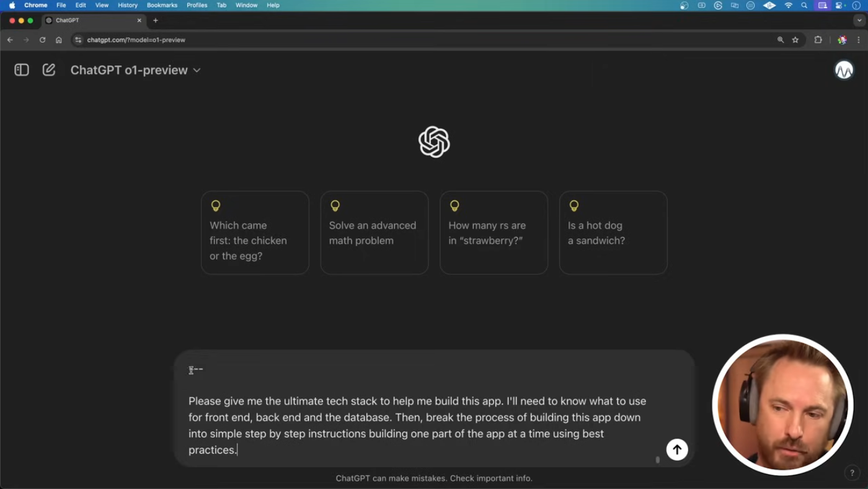Open Chrome three-dot menu
The height and width of the screenshot is (489, 868).
pos(859,40)
